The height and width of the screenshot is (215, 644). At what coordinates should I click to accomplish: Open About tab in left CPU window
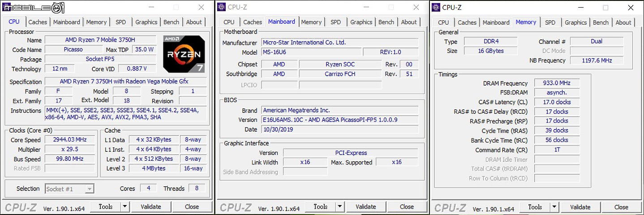(194, 22)
